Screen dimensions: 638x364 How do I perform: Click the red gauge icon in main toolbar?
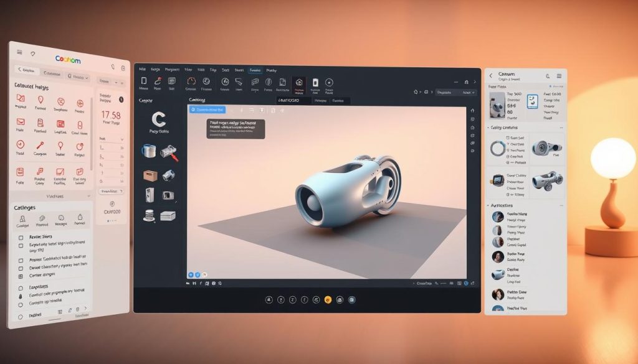[191, 82]
